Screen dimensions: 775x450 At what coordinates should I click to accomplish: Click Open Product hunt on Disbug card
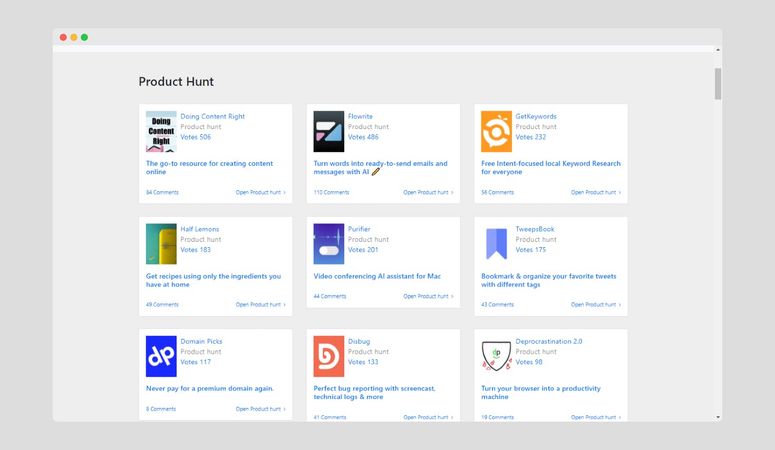(x=428, y=417)
